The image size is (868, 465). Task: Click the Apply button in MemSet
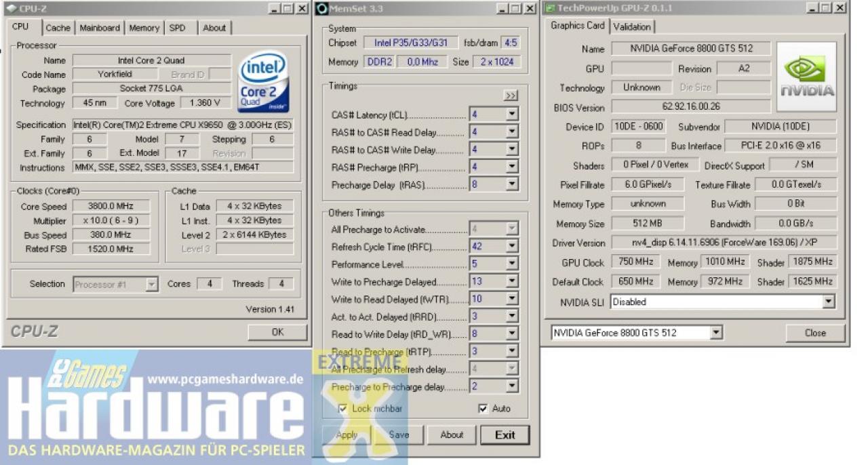[x=347, y=435]
